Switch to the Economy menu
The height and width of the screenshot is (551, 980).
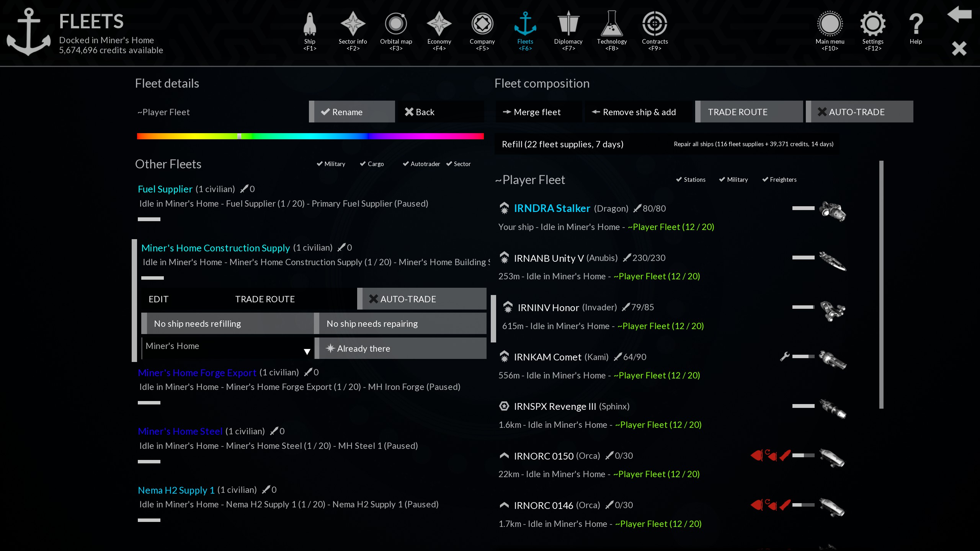(439, 24)
